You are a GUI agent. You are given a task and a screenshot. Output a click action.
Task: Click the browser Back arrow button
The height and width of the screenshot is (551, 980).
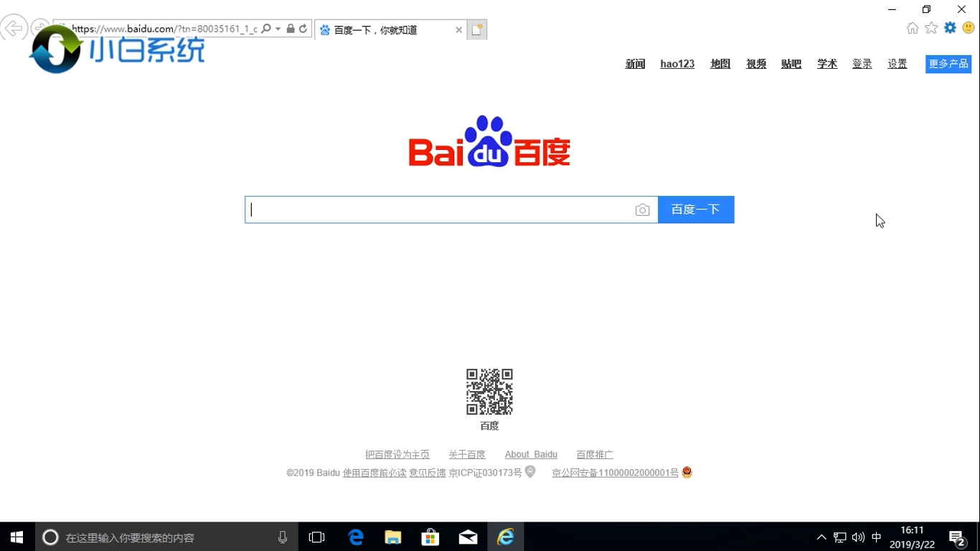coord(12,29)
